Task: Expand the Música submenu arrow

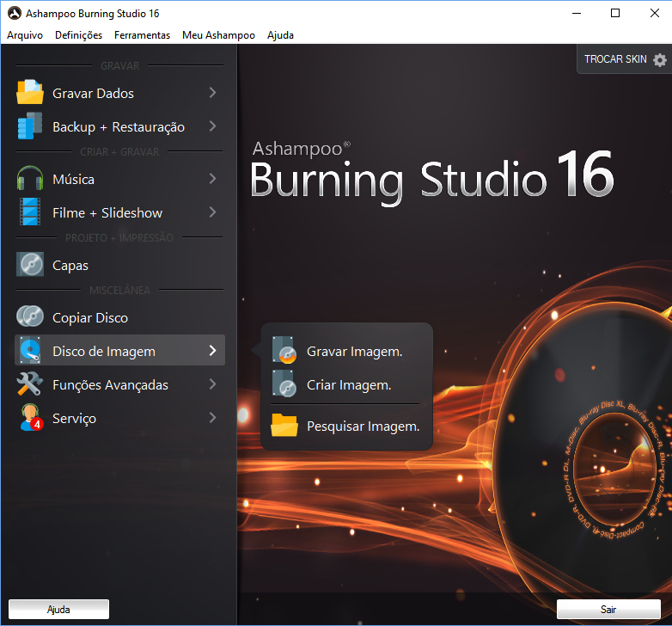Action: click(x=212, y=178)
